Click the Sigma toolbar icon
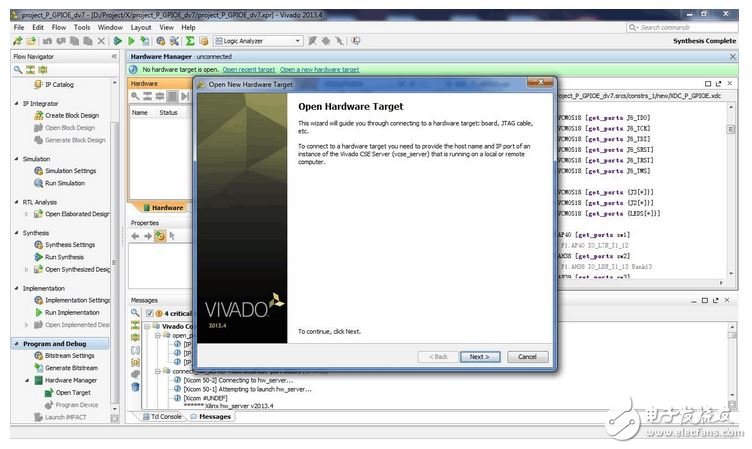 point(190,41)
